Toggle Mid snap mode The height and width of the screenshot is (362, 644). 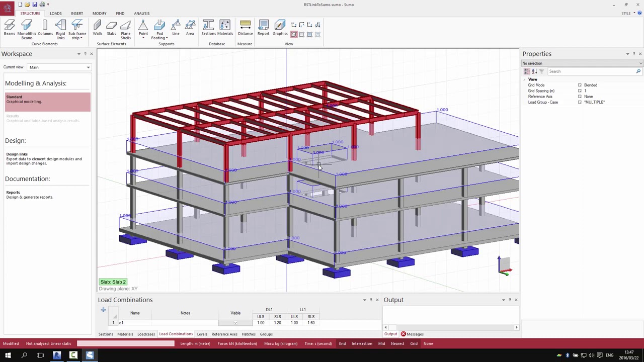381,343
